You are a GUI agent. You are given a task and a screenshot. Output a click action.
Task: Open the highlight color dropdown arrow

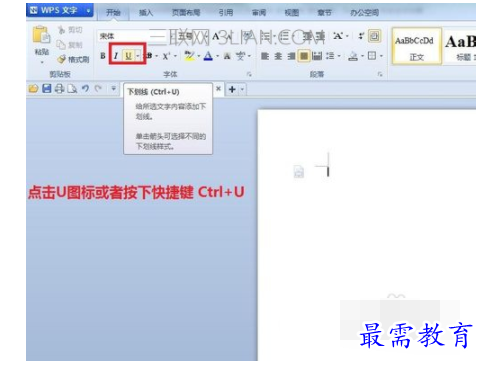(199, 56)
